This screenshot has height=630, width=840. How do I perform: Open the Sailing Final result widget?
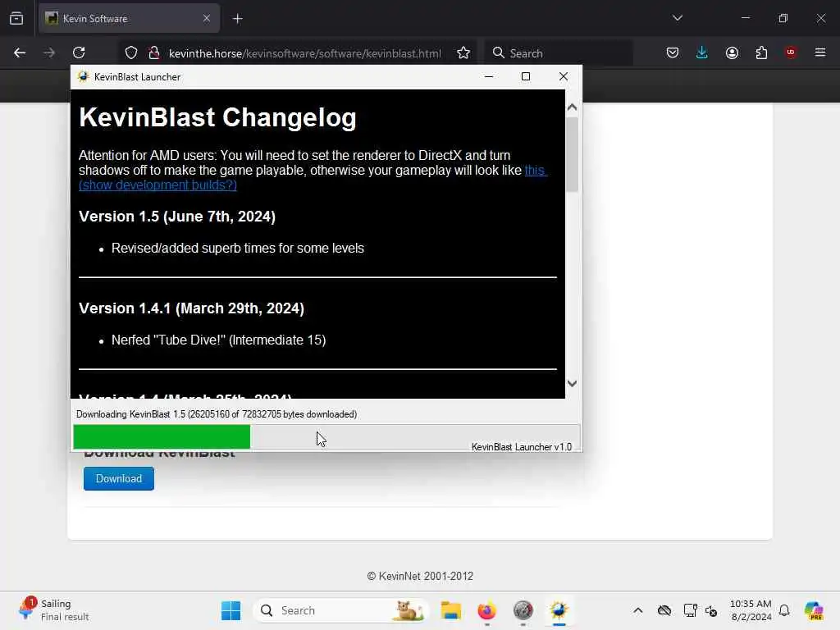(x=53, y=610)
